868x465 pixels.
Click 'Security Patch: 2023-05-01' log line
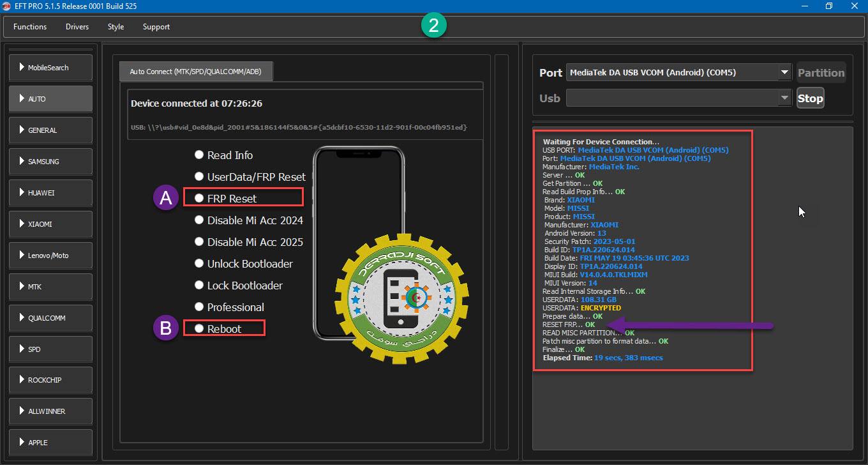point(590,241)
